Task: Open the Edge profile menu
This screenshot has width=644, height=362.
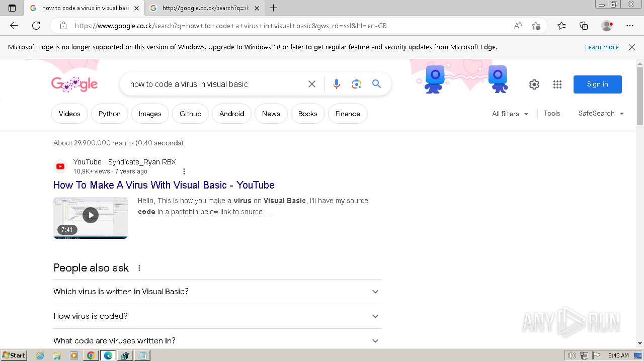Action: tap(607, 26)
